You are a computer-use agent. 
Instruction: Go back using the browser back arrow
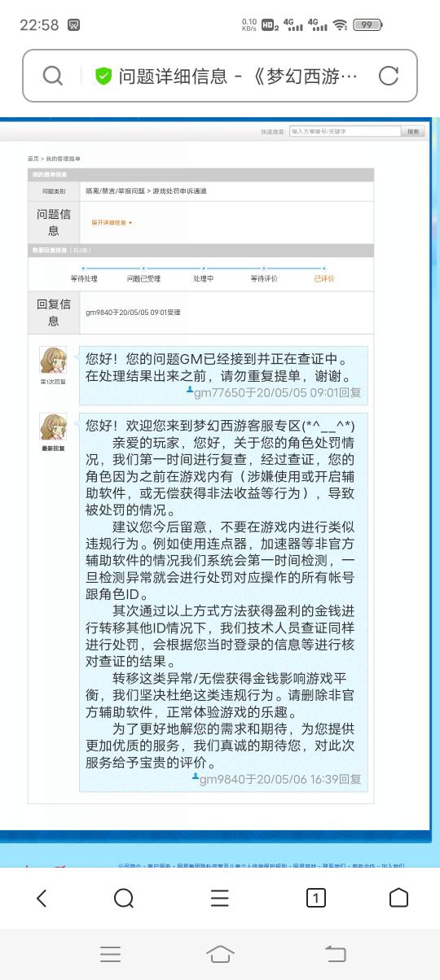42,897
